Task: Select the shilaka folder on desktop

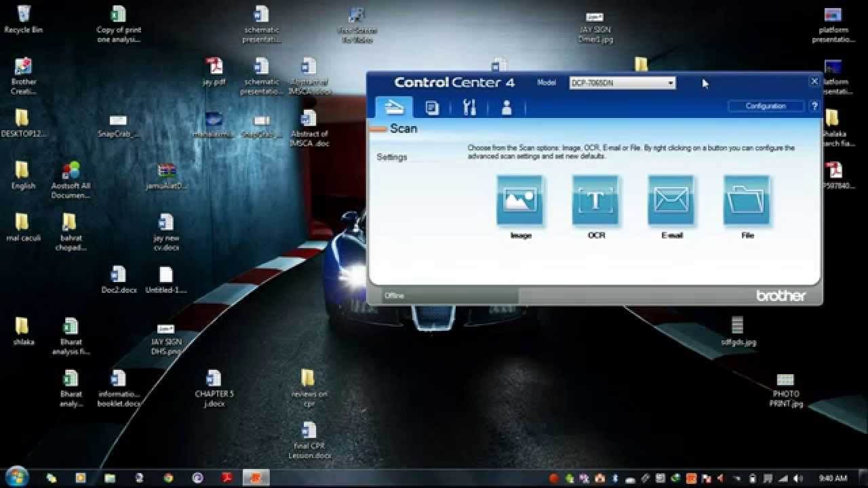Action: pos(23,331)
